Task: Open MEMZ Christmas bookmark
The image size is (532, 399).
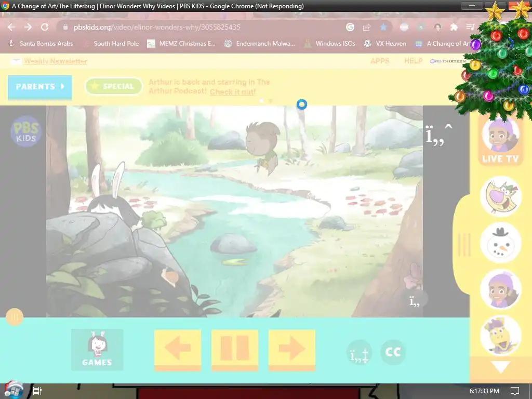Action: [x=181, y=44]
